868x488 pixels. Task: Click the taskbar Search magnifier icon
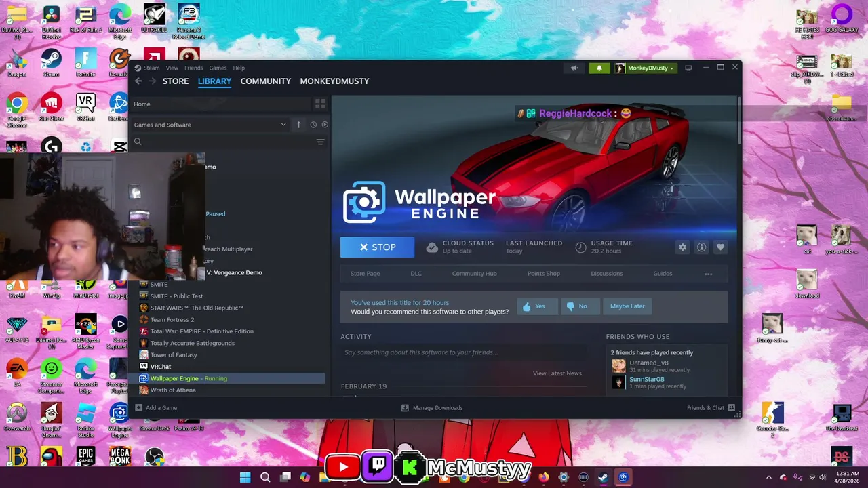point(265,477)
